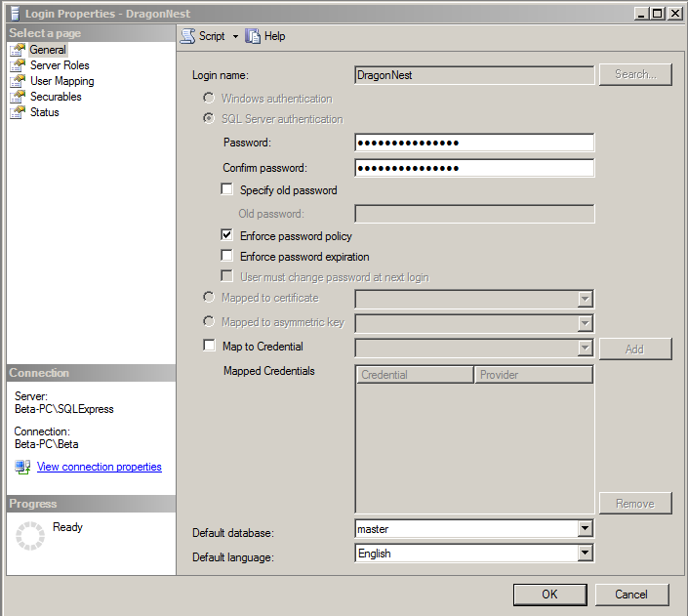This screenshot has width=688, height=616.
Task: Open the Script dropdown arrow
Action: pos(235,36)
